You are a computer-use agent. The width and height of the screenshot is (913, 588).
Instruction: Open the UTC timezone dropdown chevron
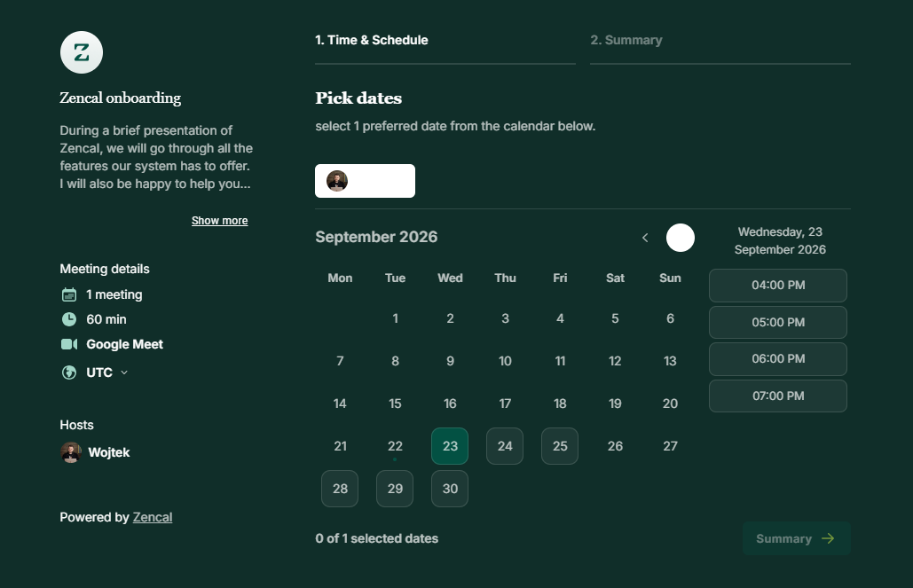pos(124,372)
